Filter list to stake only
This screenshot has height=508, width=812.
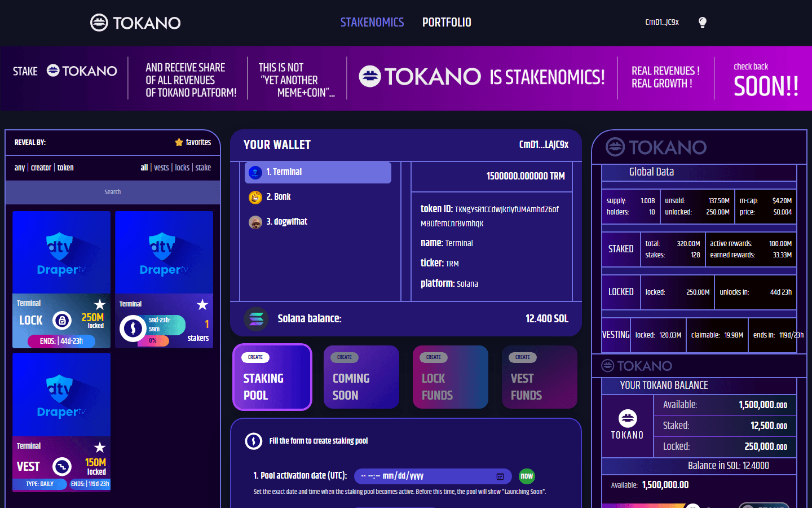coord(203,168)
